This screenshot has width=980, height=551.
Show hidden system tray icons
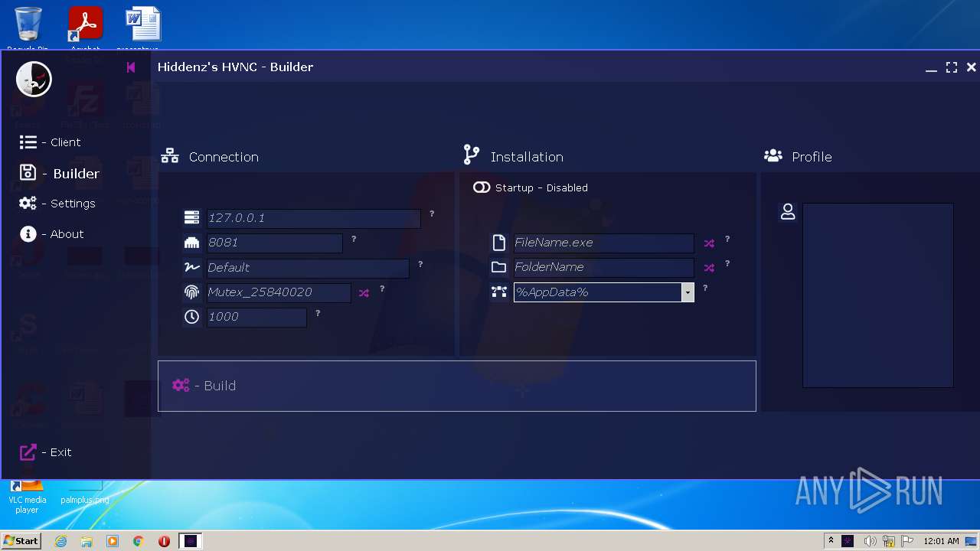pos(831,541)
